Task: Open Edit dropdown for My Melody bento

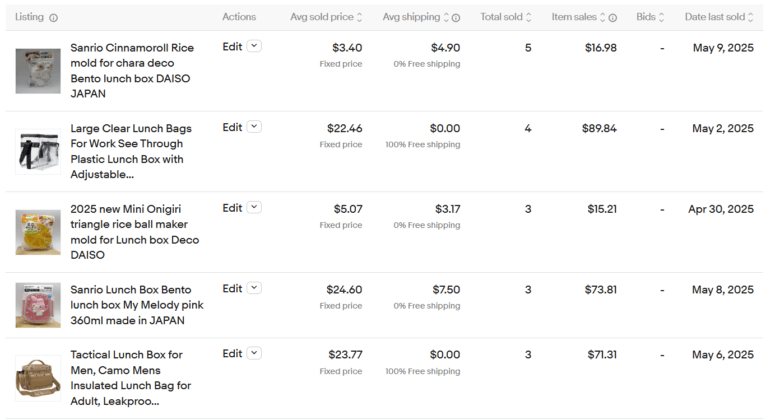Action: [254, 288]
